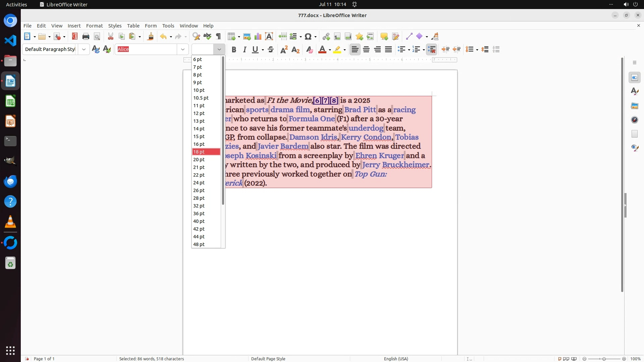Open the Format menu

click(94, 25)
